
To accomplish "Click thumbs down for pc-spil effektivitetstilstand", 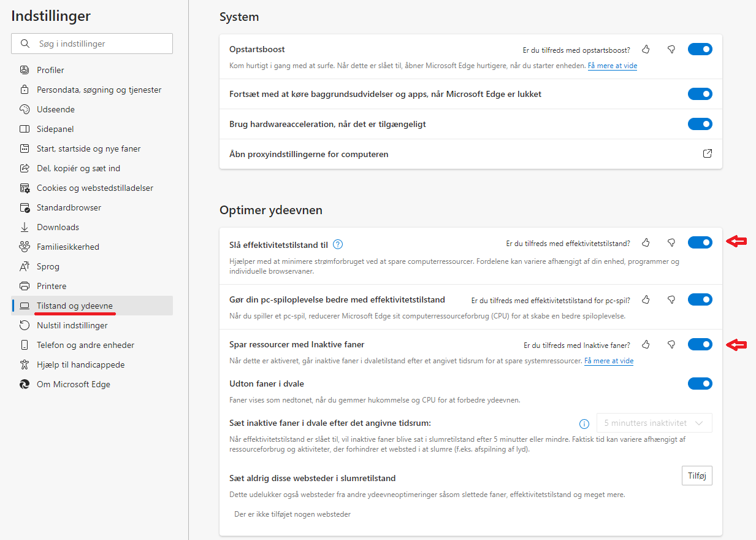I will click(671, 300).
